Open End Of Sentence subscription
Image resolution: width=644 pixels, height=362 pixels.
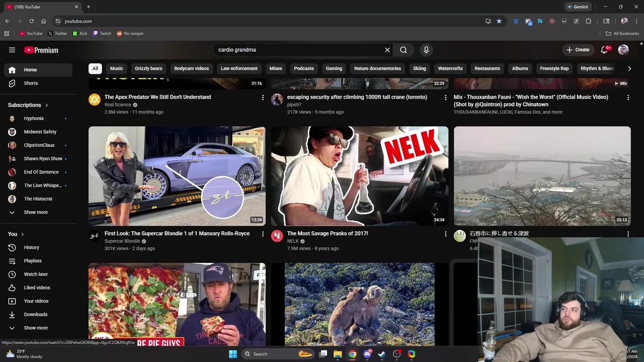38,172
